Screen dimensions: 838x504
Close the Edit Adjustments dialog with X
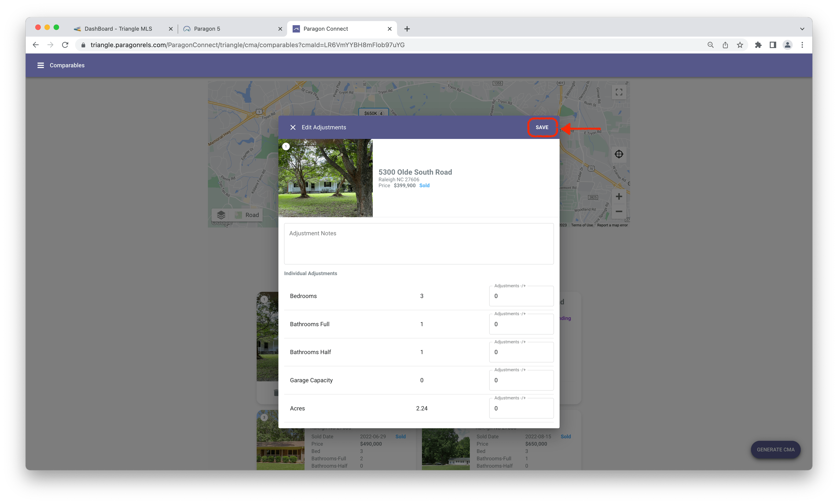[292, 127]
